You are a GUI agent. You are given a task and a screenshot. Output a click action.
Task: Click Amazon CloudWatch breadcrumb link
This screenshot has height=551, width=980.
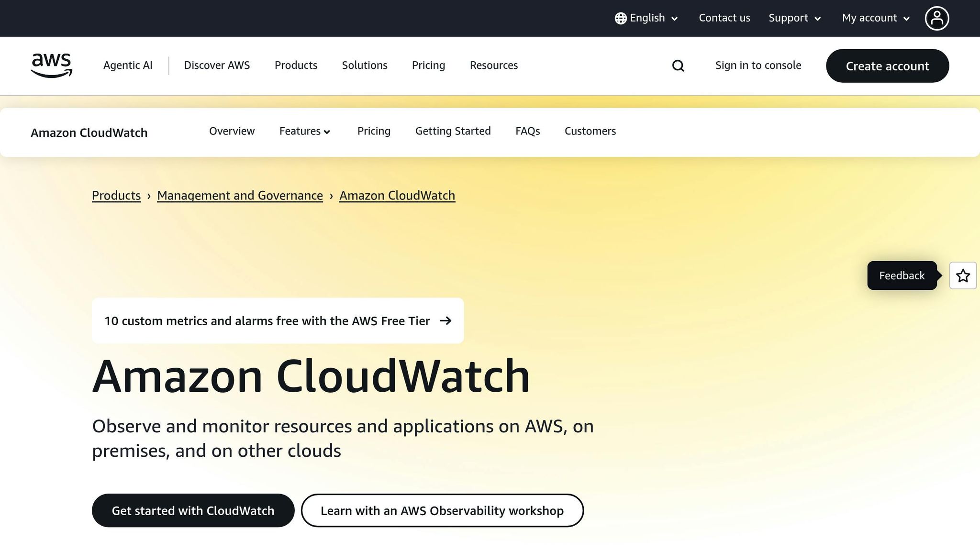pyautogui.click(x=397, y=196)
